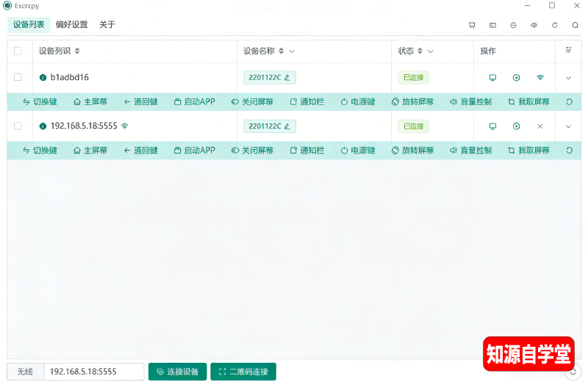Viewport: 588px width, 382px height.
Task: Click the disconnect X icon for 192.168.5.18:5555
Action: (x=540, y=126)
